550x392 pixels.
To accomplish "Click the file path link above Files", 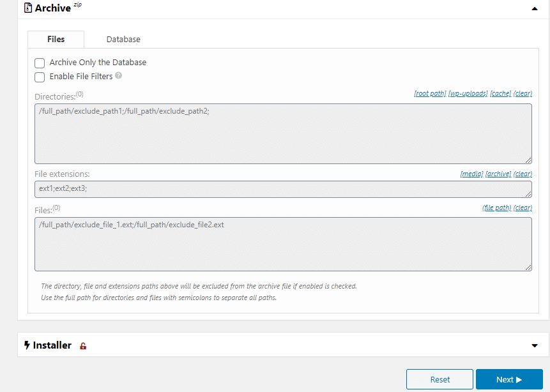I will coord(496,207).
